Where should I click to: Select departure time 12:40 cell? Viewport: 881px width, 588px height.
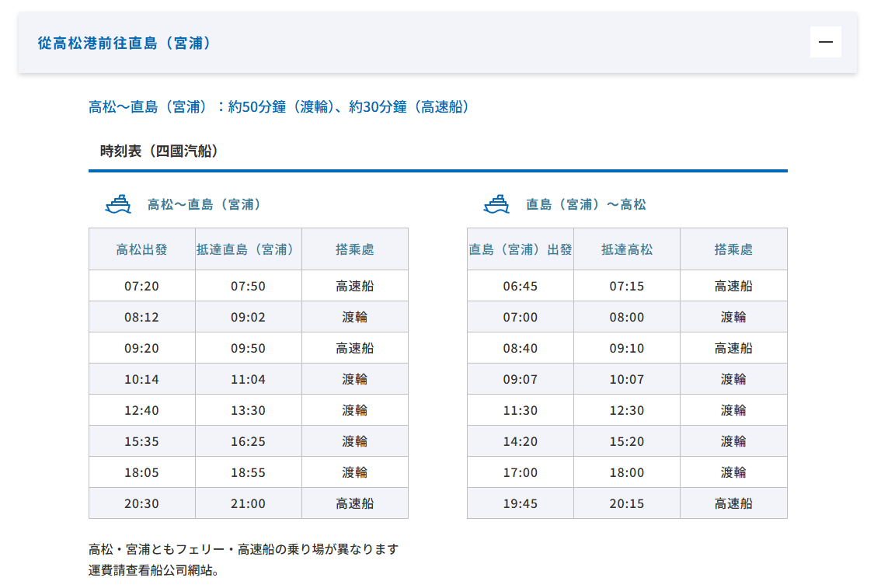[x=142, y=410]
